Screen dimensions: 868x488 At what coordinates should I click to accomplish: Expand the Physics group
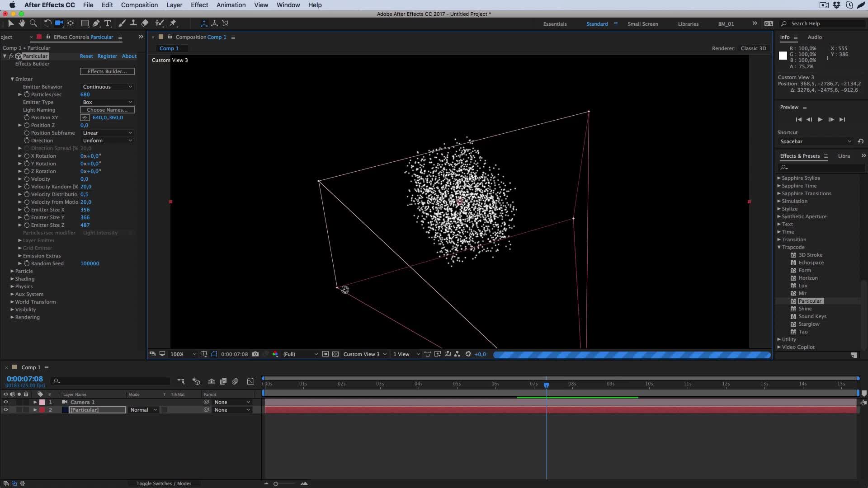point(12,286)
